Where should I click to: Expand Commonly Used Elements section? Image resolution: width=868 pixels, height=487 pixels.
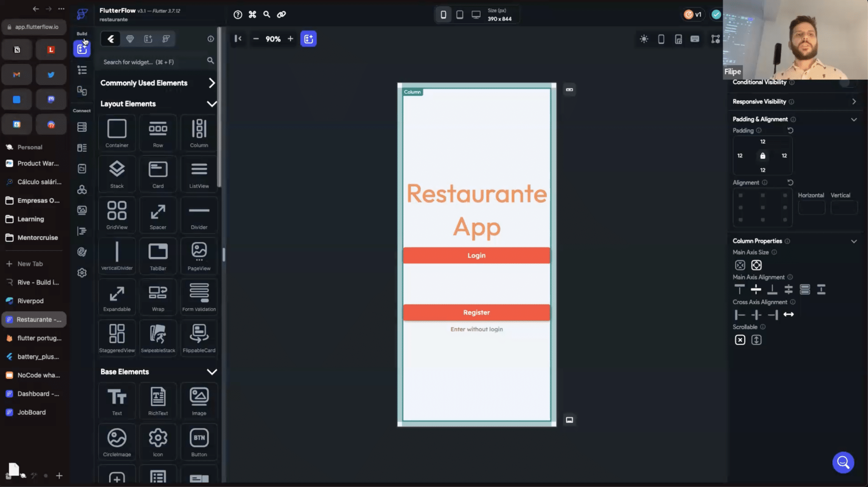click(212, 83)
